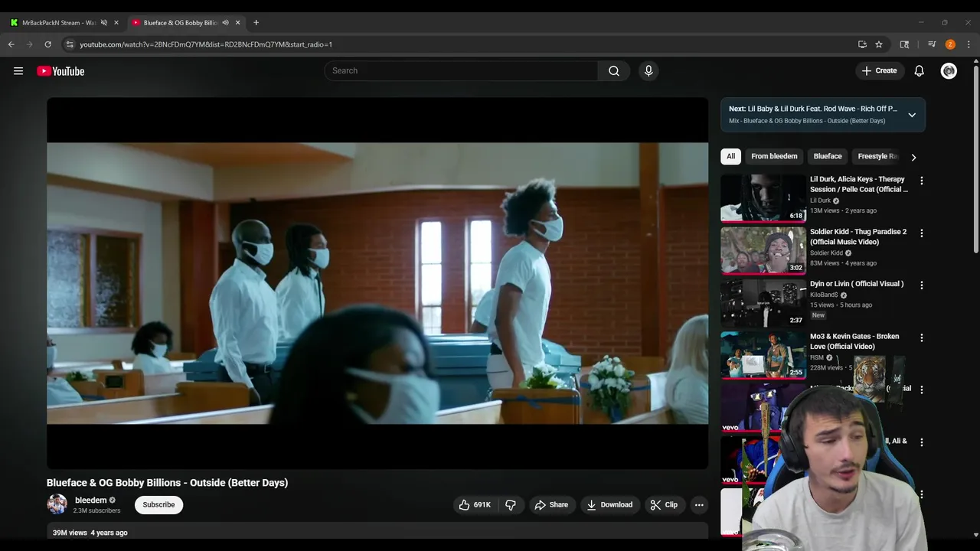
Task: Download the video
Action: pyautogui.click(x=609, y=505)
